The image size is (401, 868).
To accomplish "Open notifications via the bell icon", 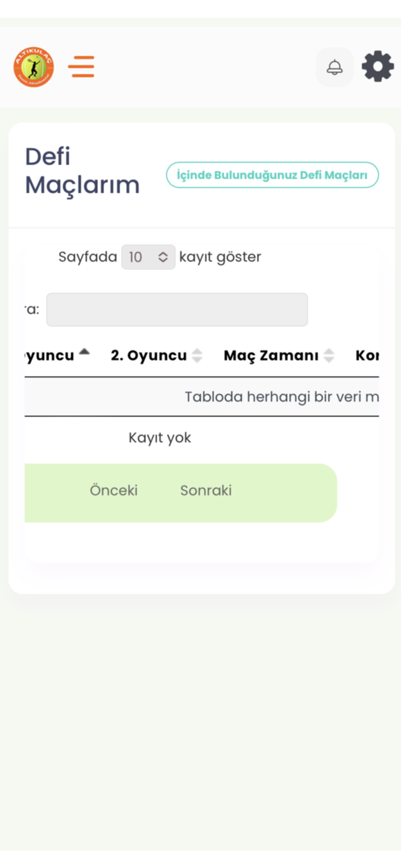I will [x=334, y=67].
